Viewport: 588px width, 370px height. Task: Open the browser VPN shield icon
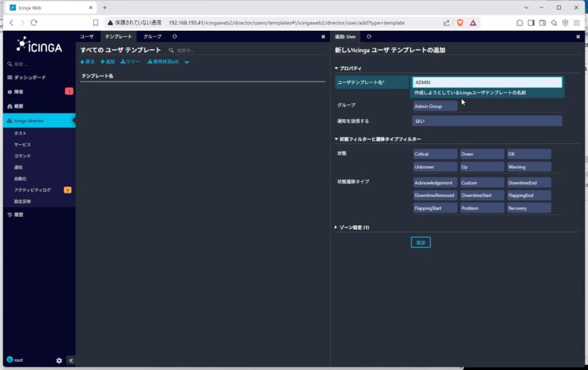565,23
